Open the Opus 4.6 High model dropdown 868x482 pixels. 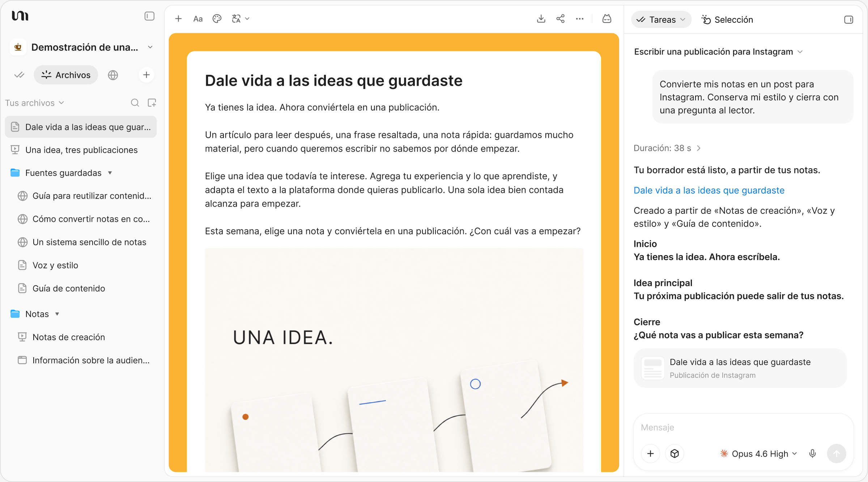pyautogui.click(x=758, y=454)
